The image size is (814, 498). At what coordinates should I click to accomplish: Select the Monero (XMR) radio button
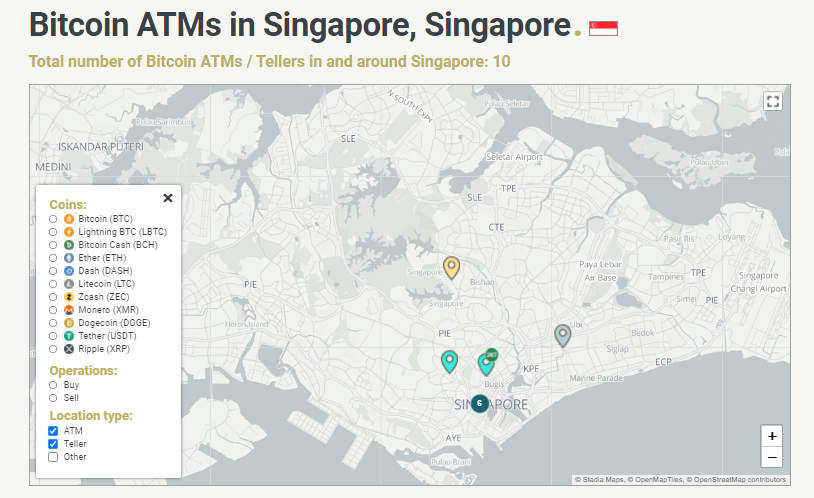(x=53, y=310)
